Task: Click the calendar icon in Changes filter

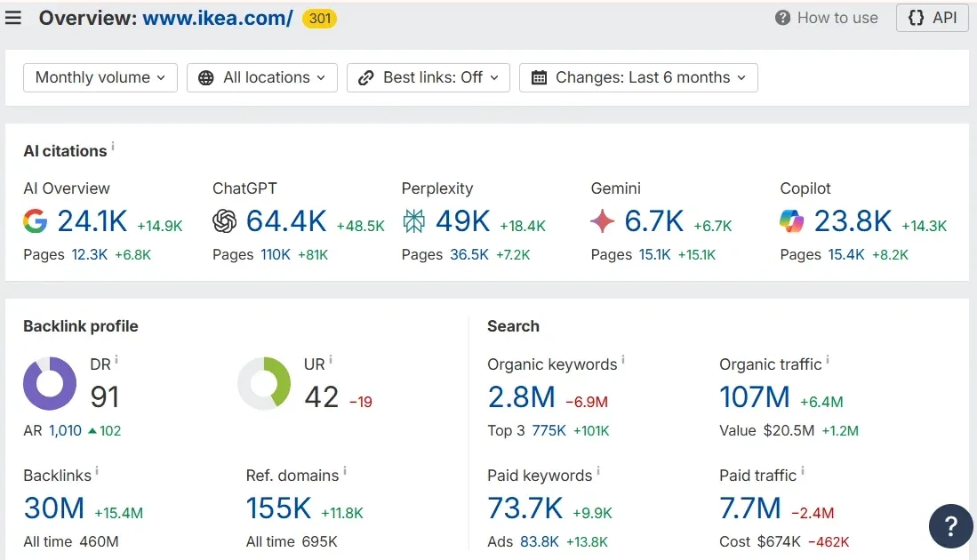Action: pyautogui.click(x=539, y=78)
